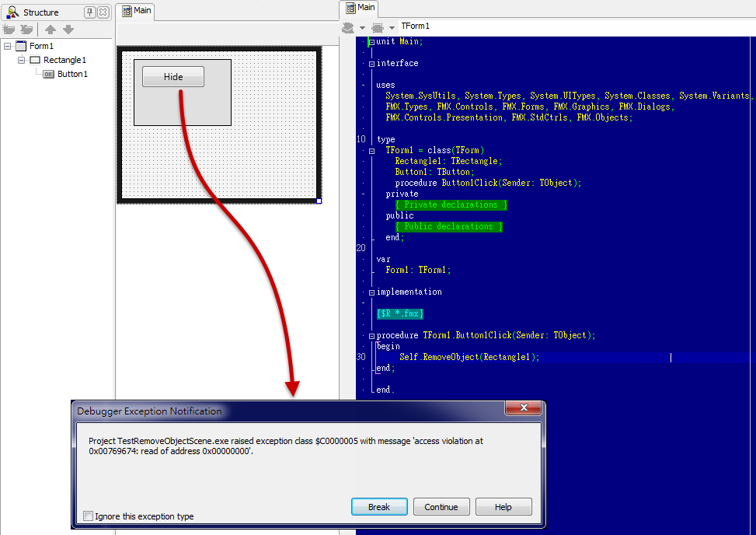Click the class navigation icon in editor toolbar
The width and height of the screenshot is (756, 535).
[x=347, y=27]
